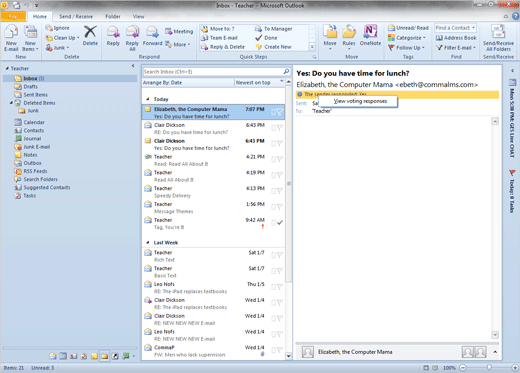Expand the People Pane arrow
Image resolution: width=520 pixels, height=373 pixels.
495,352
